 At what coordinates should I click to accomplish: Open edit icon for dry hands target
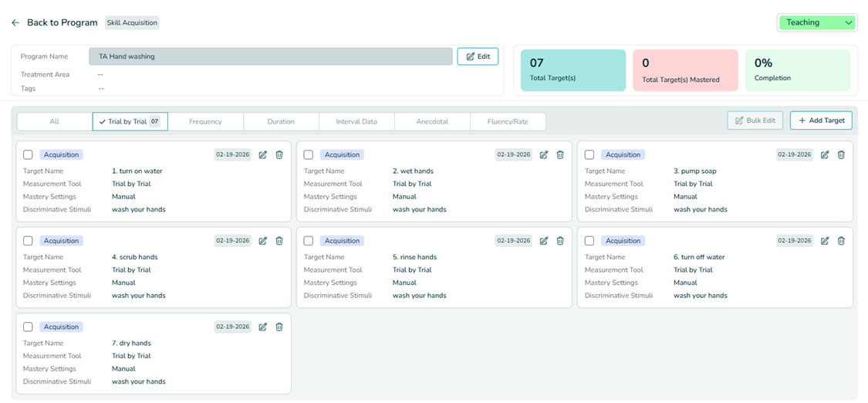263,327
